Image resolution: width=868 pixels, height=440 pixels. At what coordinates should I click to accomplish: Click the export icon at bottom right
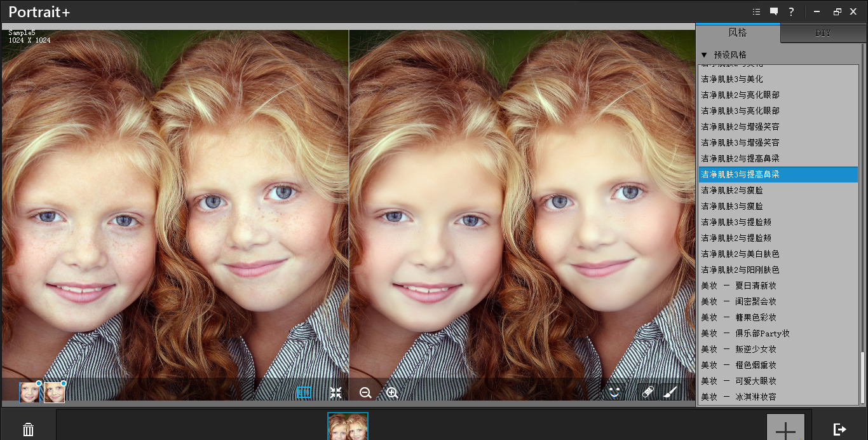point(839,429)
